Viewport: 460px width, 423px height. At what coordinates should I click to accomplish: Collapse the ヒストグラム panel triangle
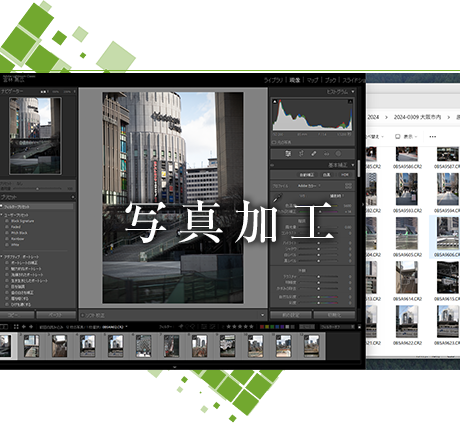tap(353, 92)
